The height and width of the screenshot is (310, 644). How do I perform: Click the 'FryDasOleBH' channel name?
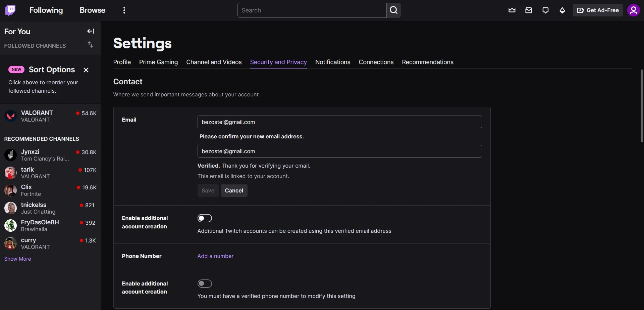[x=40, y=222]
